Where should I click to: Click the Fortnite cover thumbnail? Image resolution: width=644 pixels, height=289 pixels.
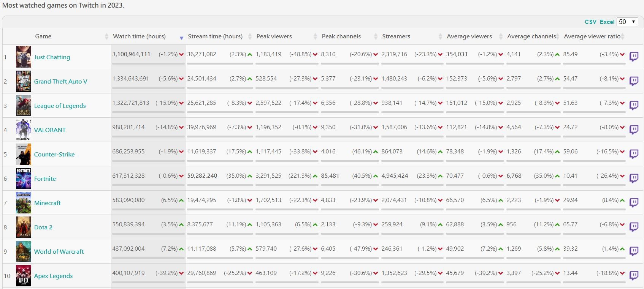pos(24,178)
